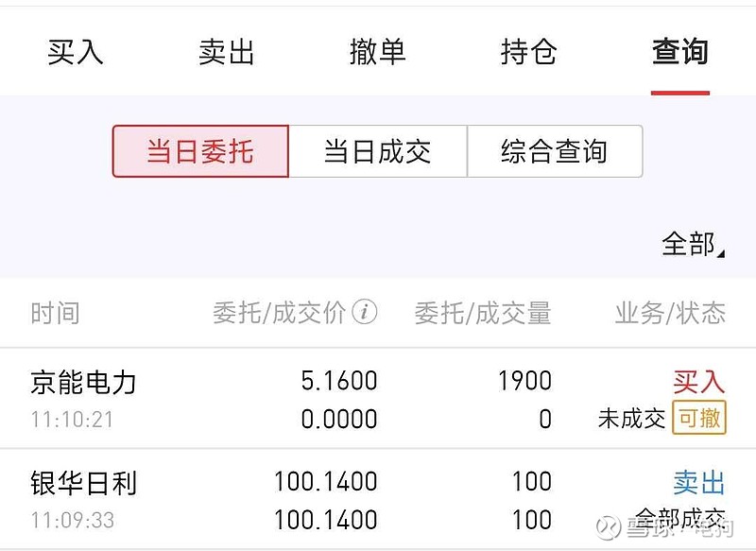Open the 京能电力 order entry

[84, 383]
